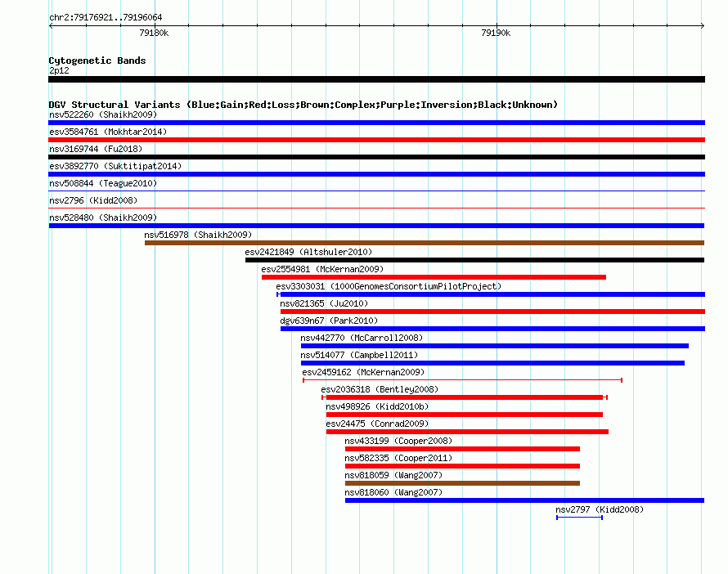Select the nsv433199 red loss bar

(x=462, y=449)
